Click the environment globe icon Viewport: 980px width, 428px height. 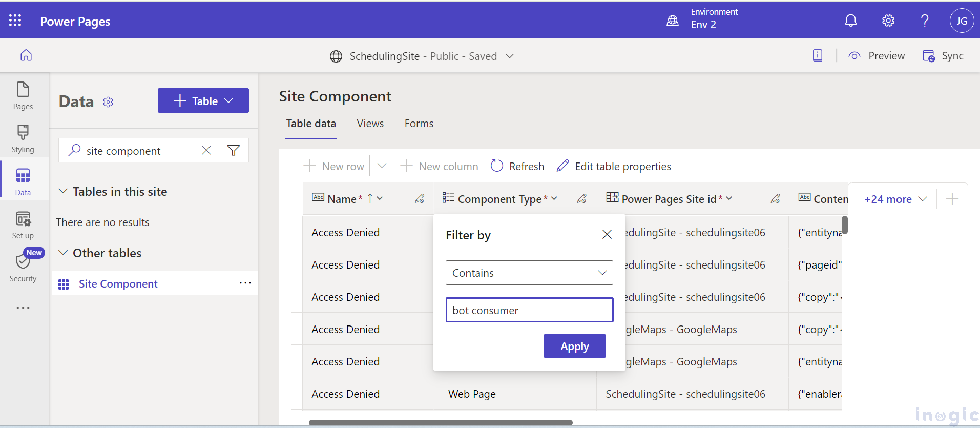[x=672, y=21]
